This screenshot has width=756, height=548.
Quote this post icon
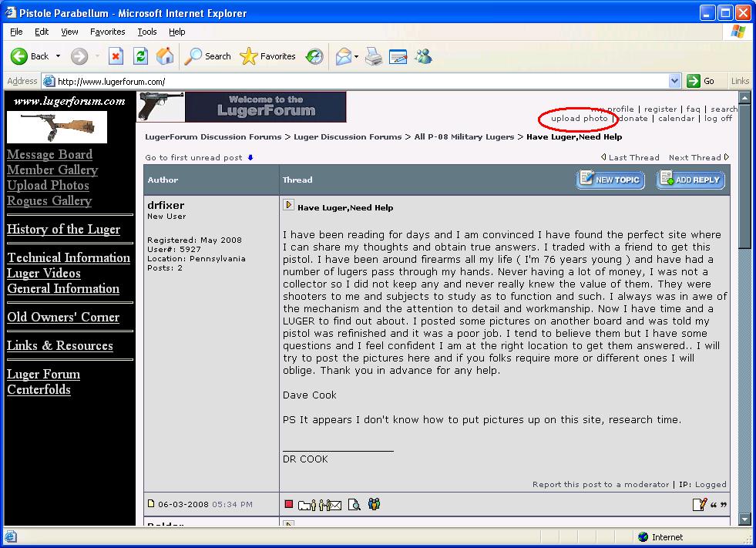click(718, 505)
